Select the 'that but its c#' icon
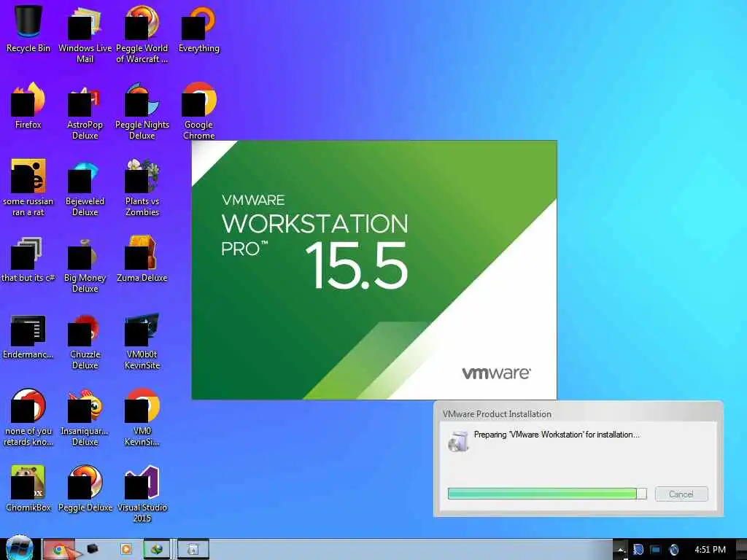The width and height of the screenshot is (747, 560). [28, 259]
